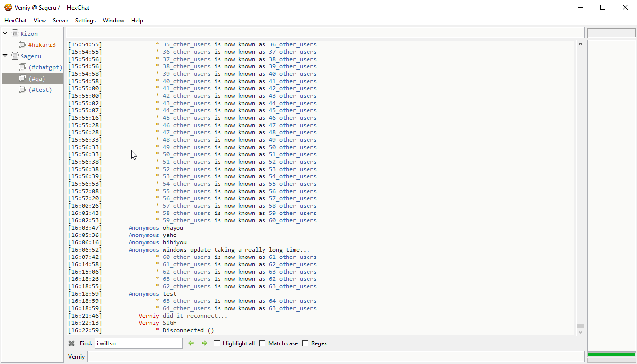Click the 'yaho' message
637x364 pixels.
tap(170, 235)
